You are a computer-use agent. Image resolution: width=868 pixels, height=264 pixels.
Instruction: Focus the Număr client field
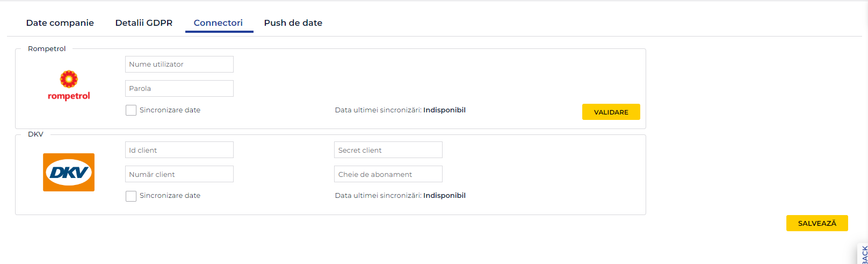[179, 174]
